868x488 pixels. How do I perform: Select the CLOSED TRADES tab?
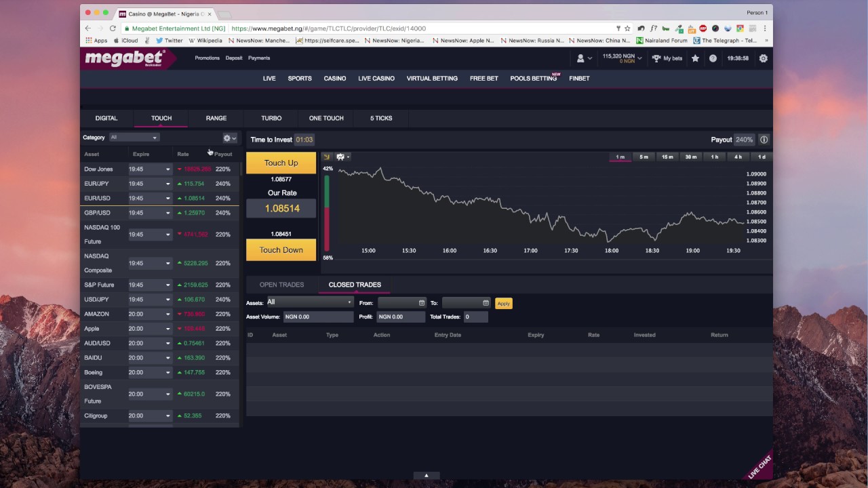355,285
